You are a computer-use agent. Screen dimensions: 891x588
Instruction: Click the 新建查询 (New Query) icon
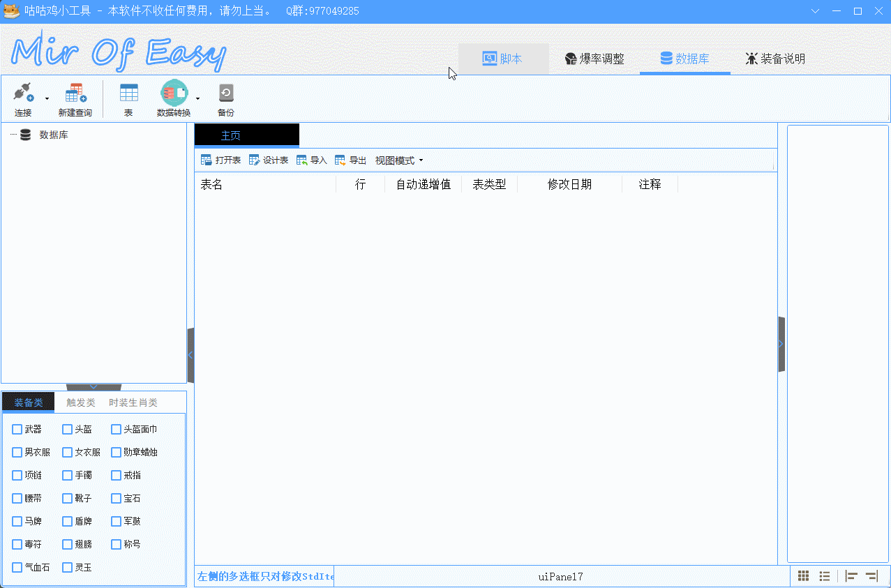tap(75, 93)
